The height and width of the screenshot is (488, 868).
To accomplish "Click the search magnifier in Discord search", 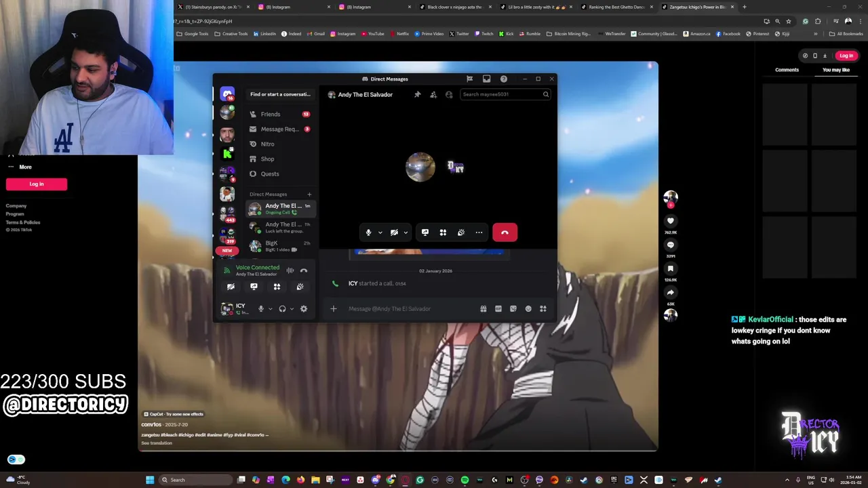I will click(545, 95).
